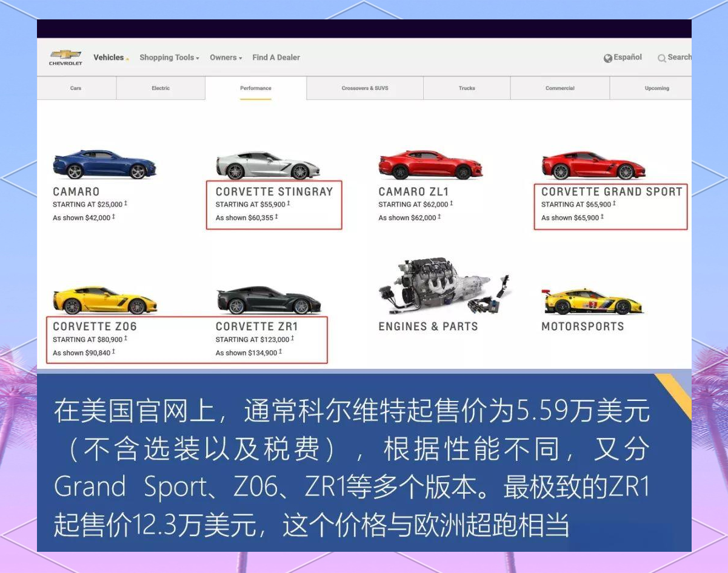The width and height of the screenshot is (728, 573).
Task: Click the Search magnifier icon
Action: (662, 58)
